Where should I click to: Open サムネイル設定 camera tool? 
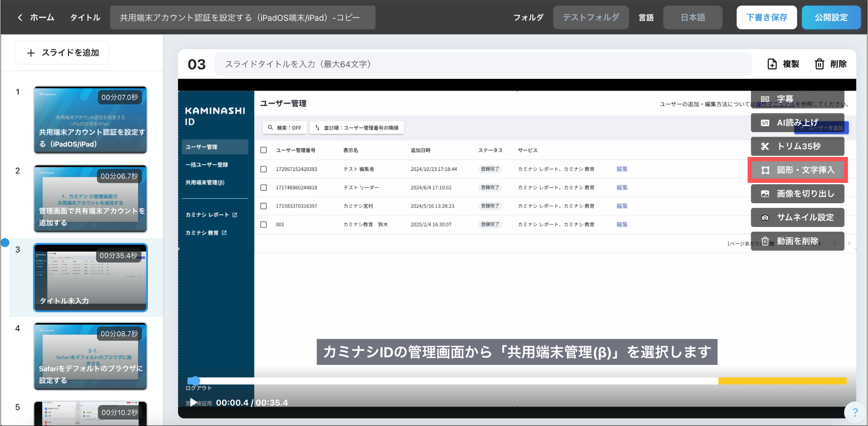pos(797,217)
